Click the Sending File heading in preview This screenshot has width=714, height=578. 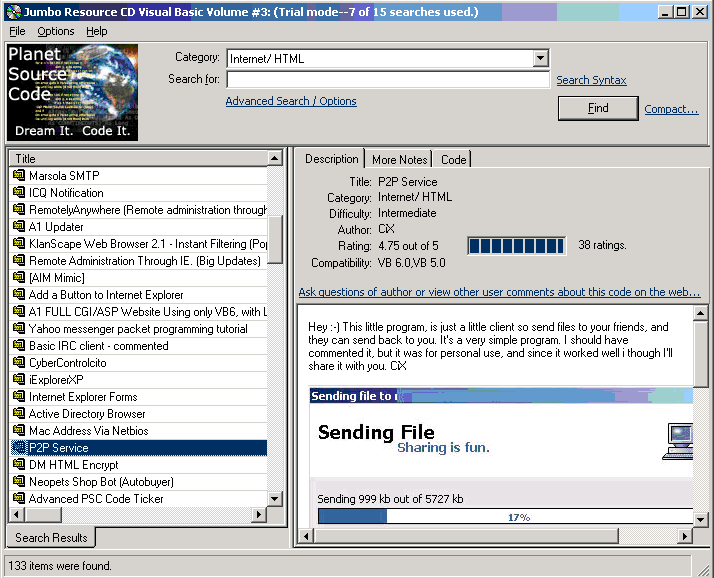[x=376, y=432]
